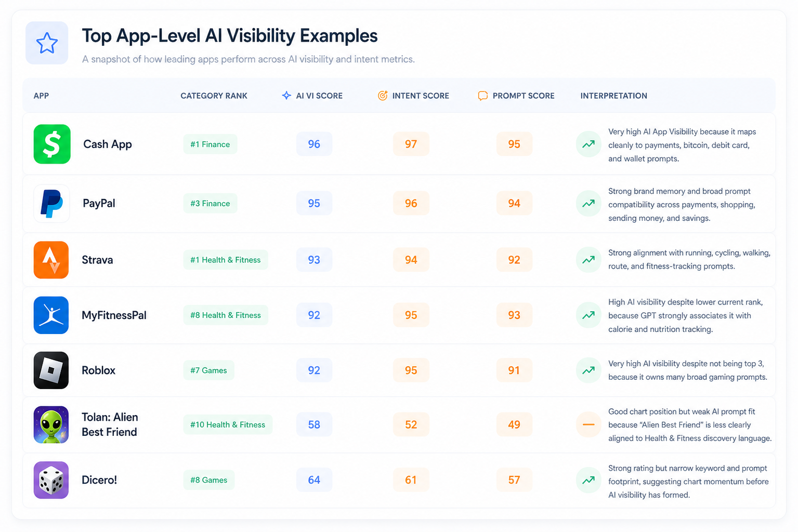This screenshot has height=532, width=798.
Task: Click the orange Strava app icon
Action: 51,260
